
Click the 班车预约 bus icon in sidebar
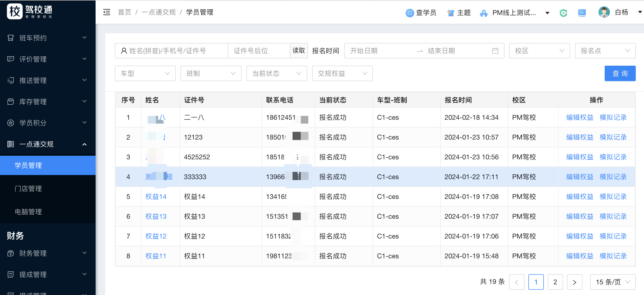point(11,38)
